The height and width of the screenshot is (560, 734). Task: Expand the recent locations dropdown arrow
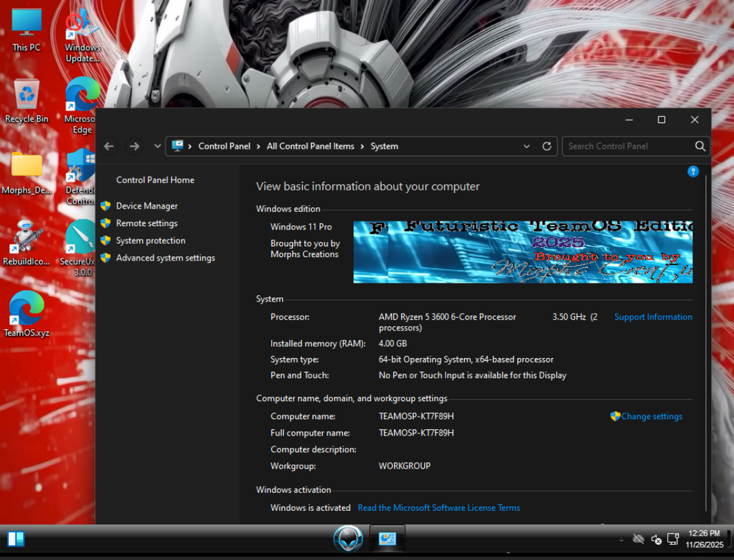[158, 146]
